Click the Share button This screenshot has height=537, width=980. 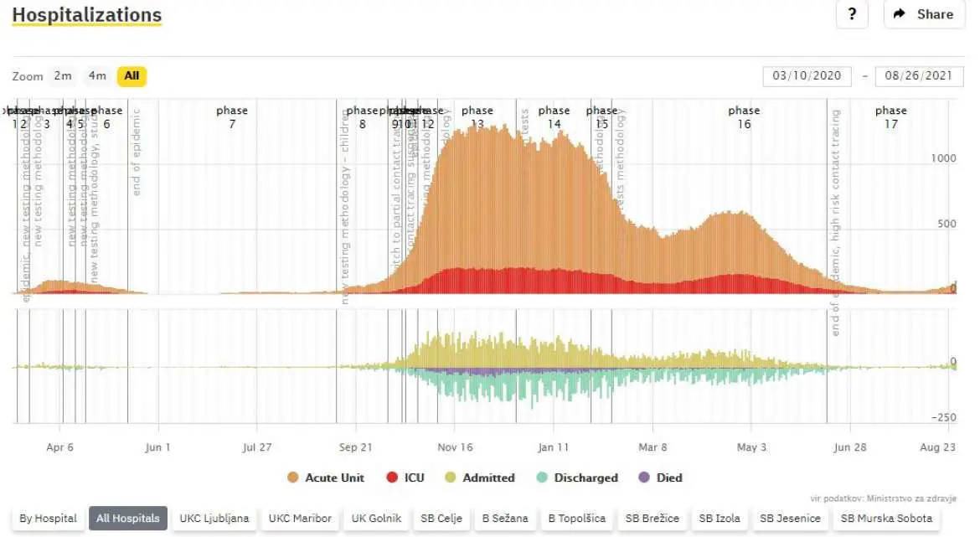point(924,14)
